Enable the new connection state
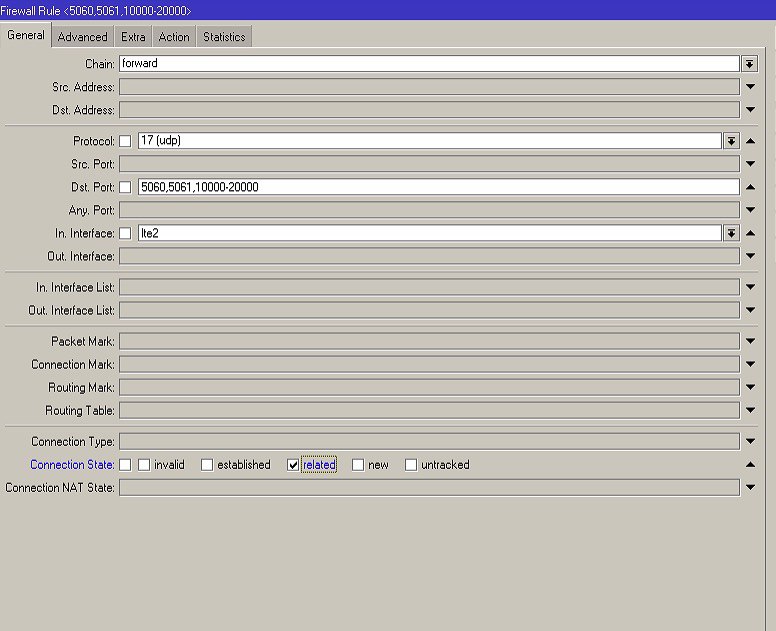The width and height of the screenshot is (776, 631). (358, 465)
